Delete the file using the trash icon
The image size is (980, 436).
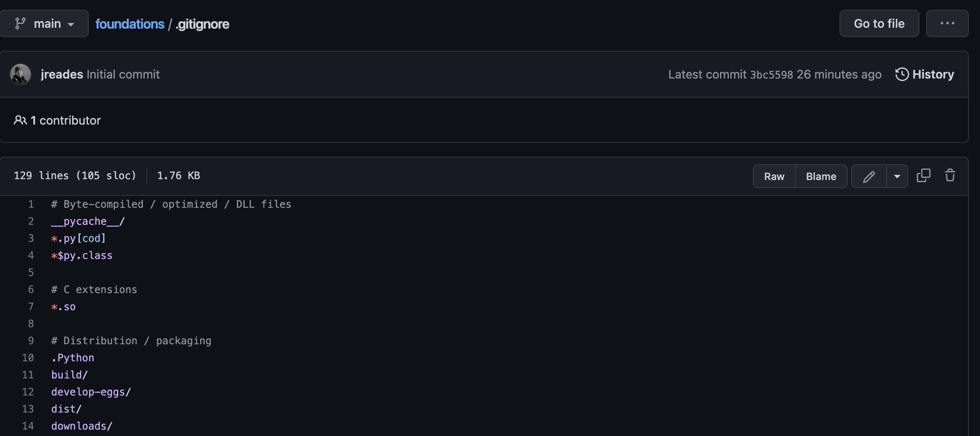click(950, 175)
